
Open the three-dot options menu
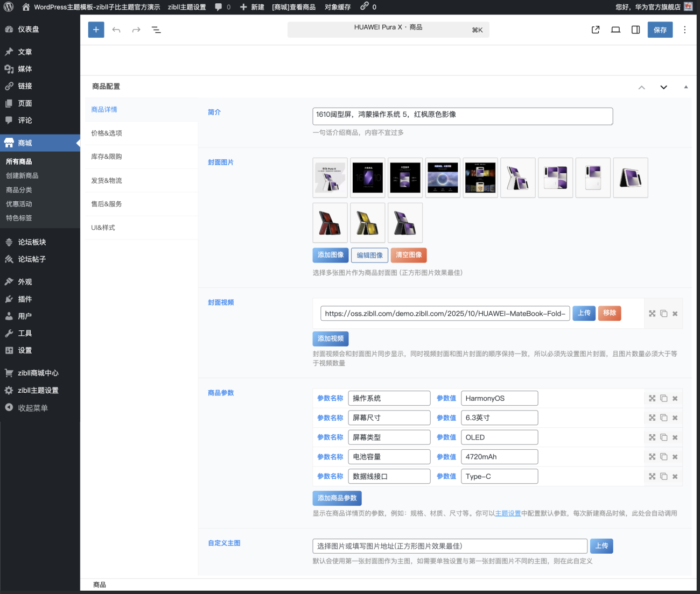(x=684, y=30)
